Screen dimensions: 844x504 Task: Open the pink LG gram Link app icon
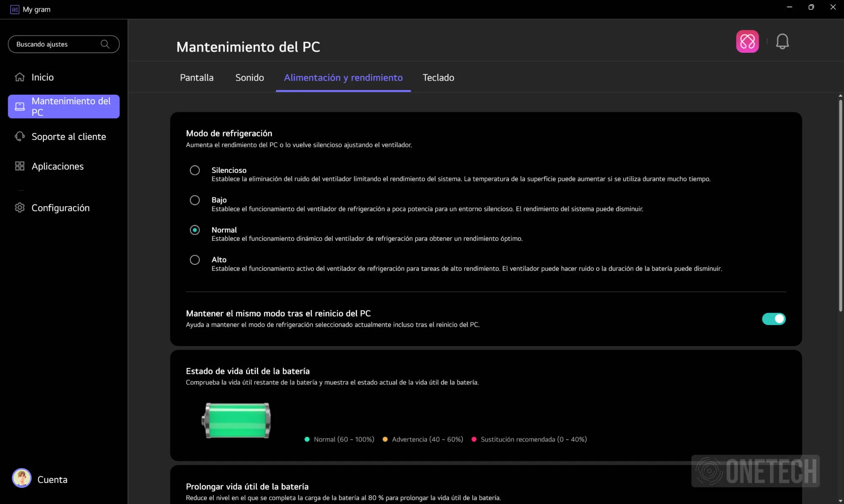(747, 41)
